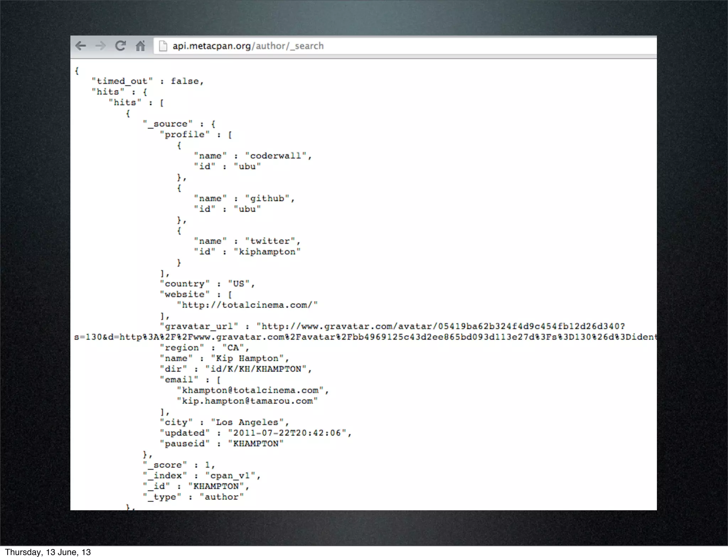The width and height of the screenshot is (728, 560).
Task: Click the "twitter" profile name value
Action: [x=270, y=241]
